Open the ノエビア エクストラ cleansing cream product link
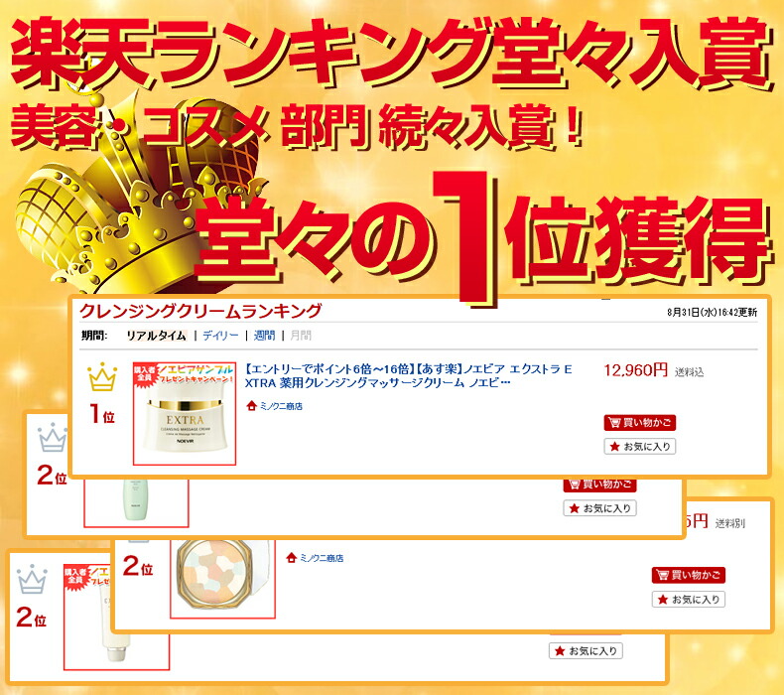The image size is (784, 695). click(408, 375)
